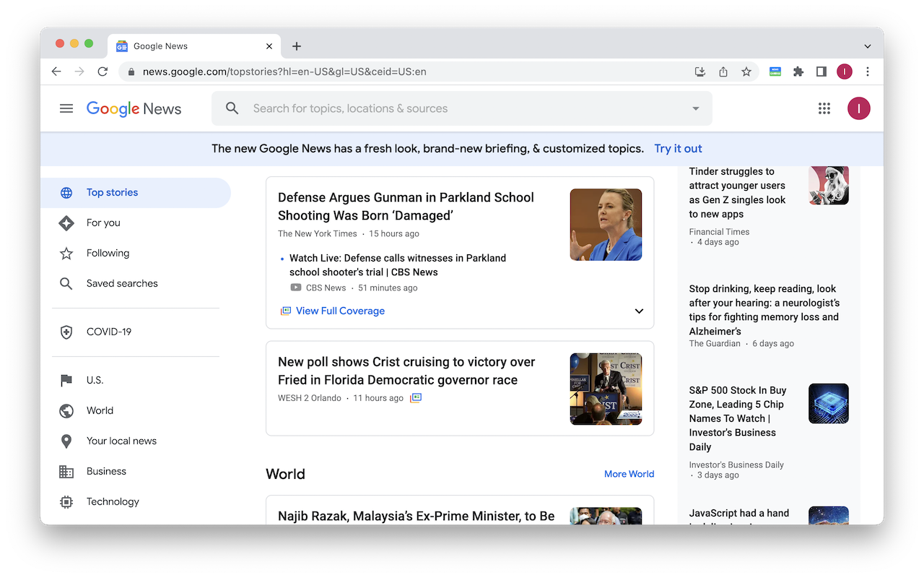Click The New York Times source label
The width and height of the screenshot is (924, 578).
[x=318, y=233]
